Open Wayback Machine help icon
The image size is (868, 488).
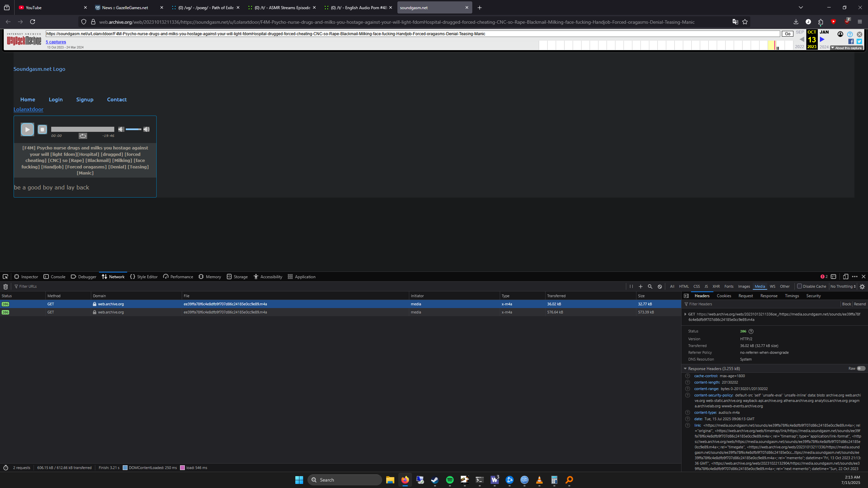click(x=850, y=34)
